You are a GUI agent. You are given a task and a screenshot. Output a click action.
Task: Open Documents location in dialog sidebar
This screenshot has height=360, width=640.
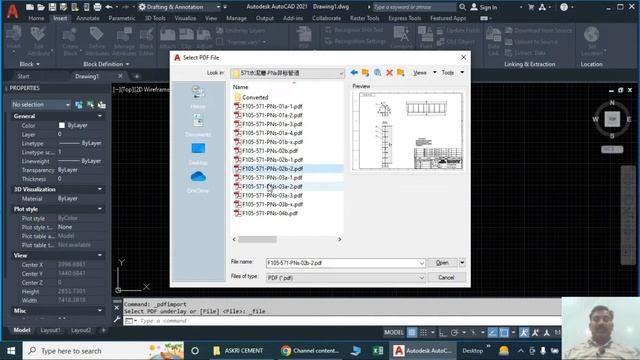pyautogui.click(x=198, y=125)
